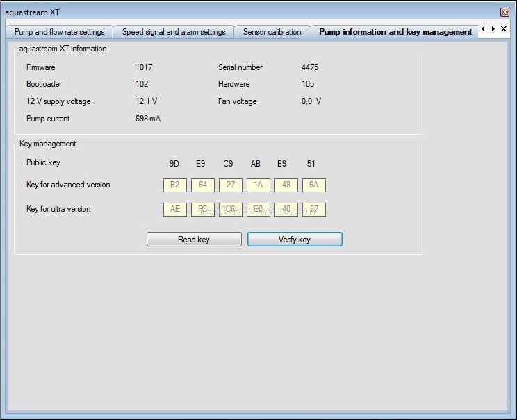Screen dimensions: 517x420
Task: Select advanced version key field B2
Action: tap(174, 185)
